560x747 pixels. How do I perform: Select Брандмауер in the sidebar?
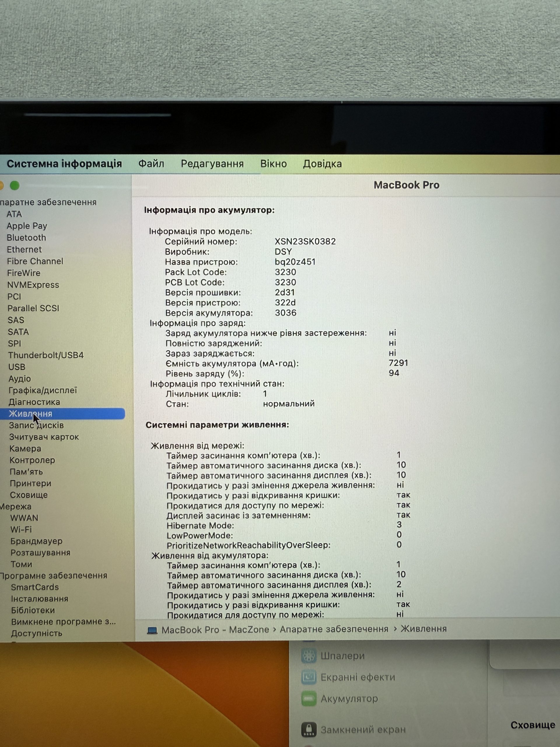[x=36, y=541]
